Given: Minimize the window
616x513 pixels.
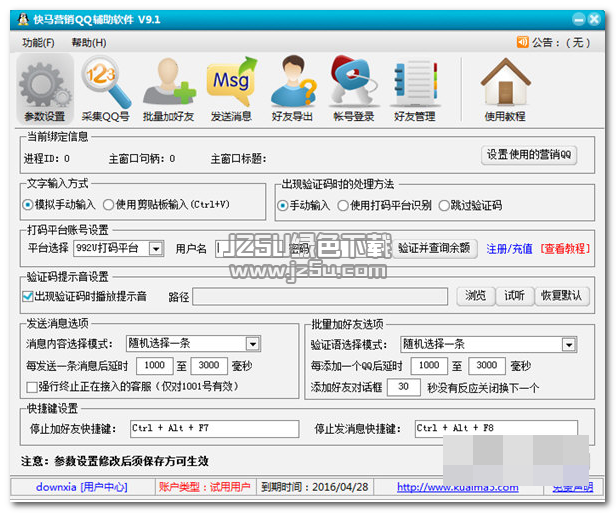Looking at the screenshot, I should click(579, 19).
